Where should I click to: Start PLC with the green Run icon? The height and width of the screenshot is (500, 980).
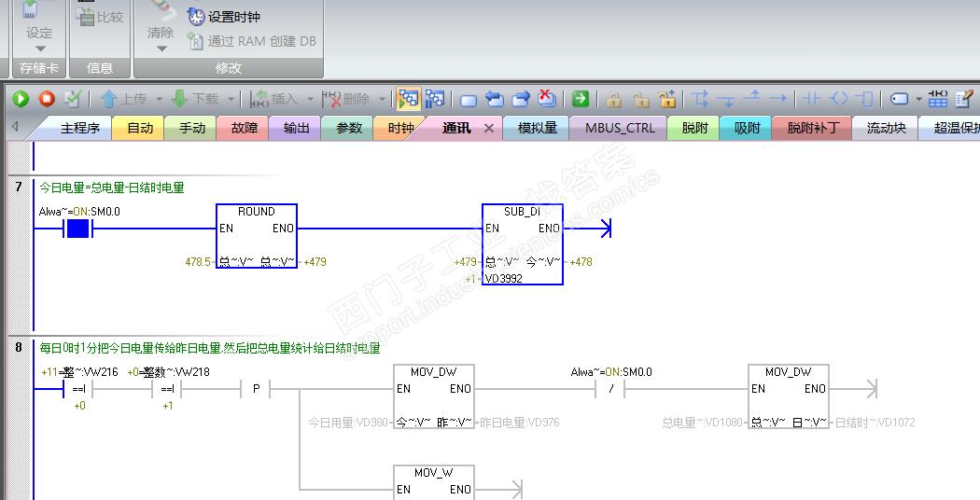pos(21,99)
